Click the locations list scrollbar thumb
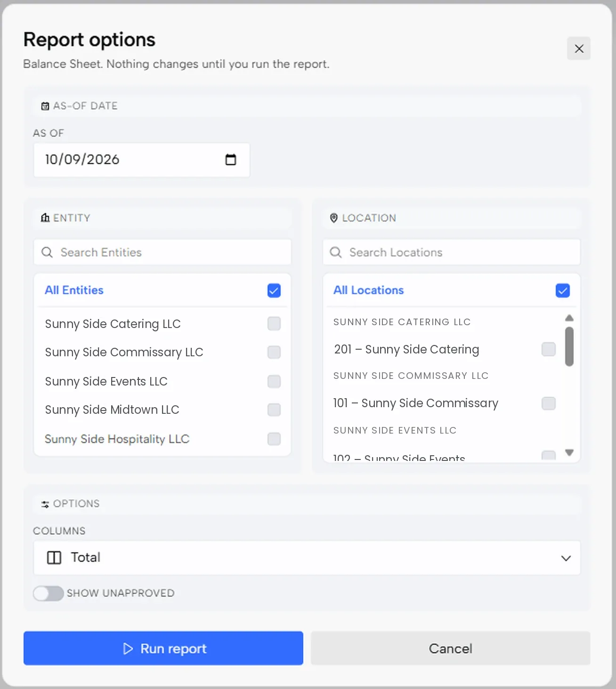616x689 pixels. 569,347
